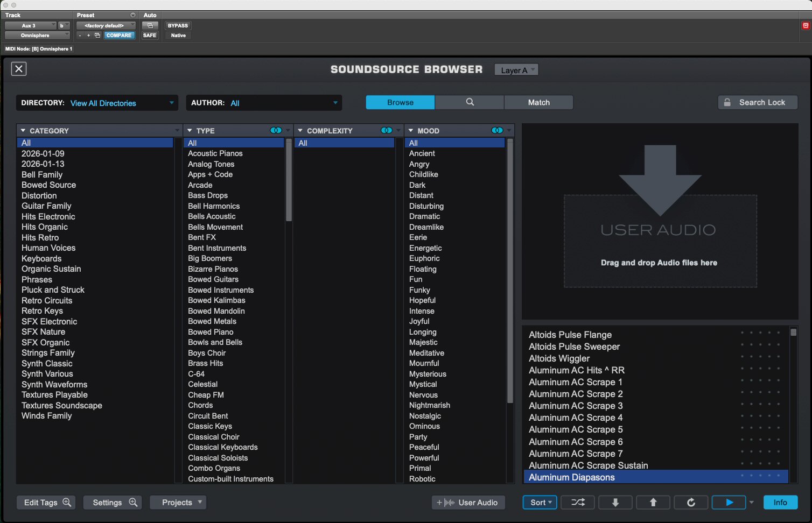The height and width of the screenshot is (523, 812).
Task: Open the Layer A selector dropdown
Action: click(x=516, y=70)
